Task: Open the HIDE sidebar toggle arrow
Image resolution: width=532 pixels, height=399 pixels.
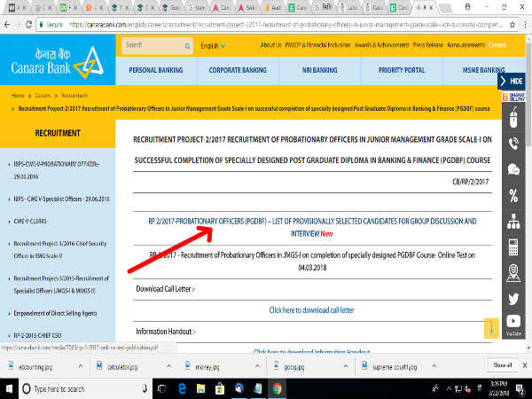Action: pyautogui.click(x=504, y=81)
